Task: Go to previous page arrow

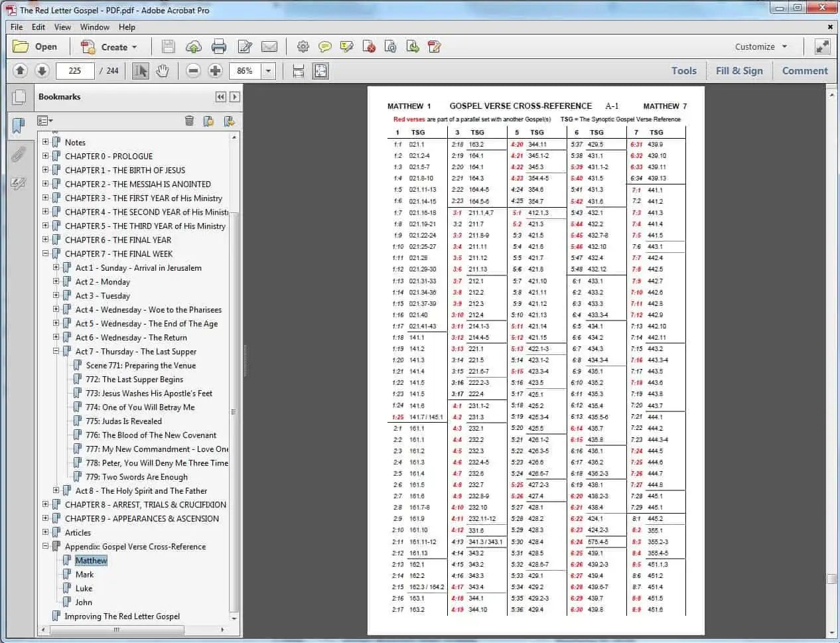Action: [x=20, y=70]
